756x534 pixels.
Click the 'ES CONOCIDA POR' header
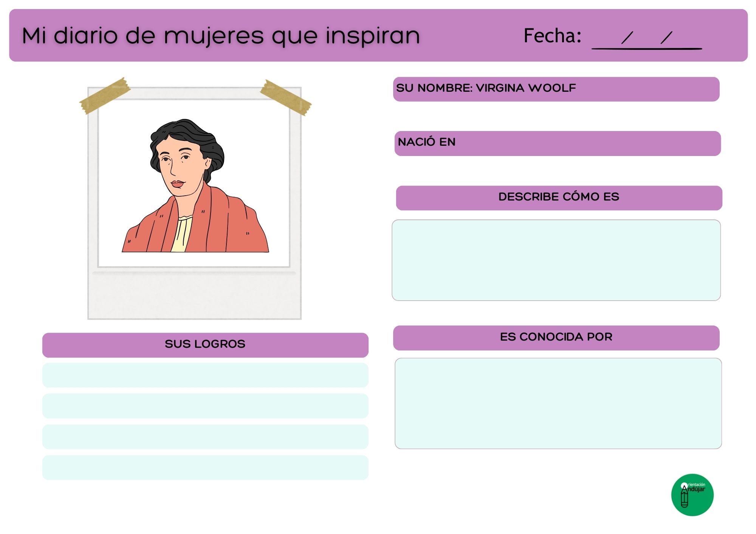(556, 338)
